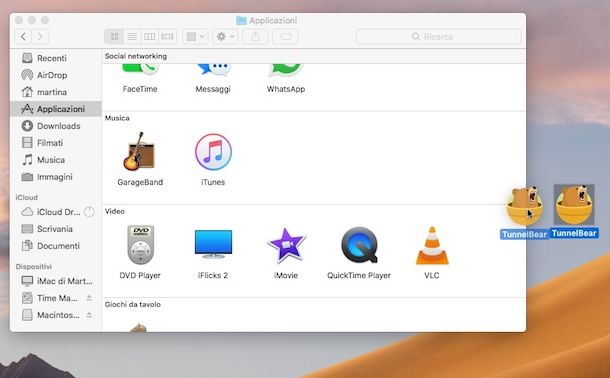Image resolution: width=610 pixels, height=378 pixels.
Task: Click the Ricerca search field
Action: [x=439, y=37]
